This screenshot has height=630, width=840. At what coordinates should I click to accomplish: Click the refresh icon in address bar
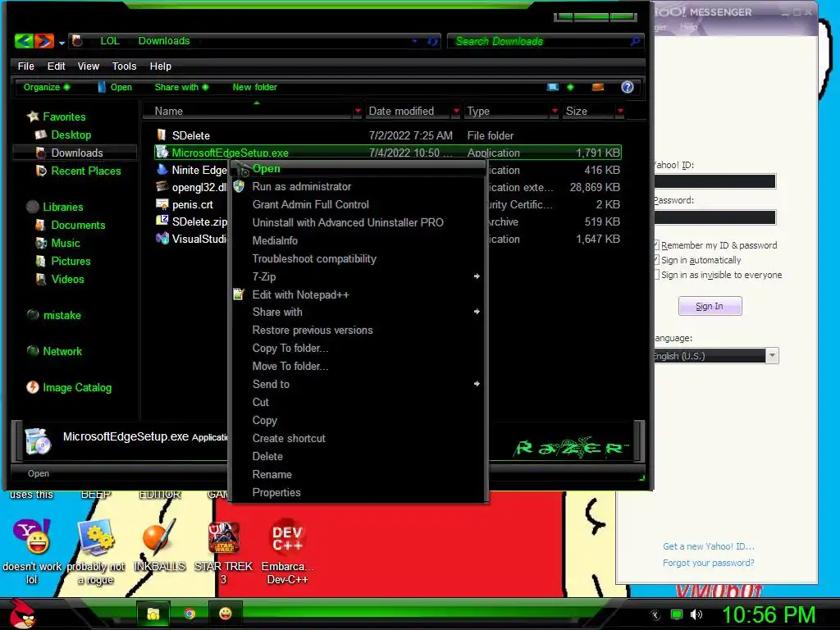(x=433, y=41)
